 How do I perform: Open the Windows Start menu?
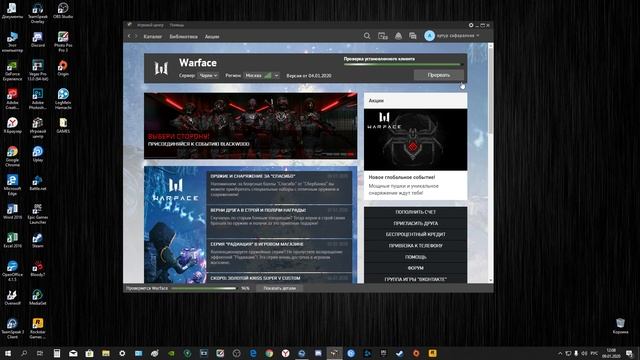(7, 353)
